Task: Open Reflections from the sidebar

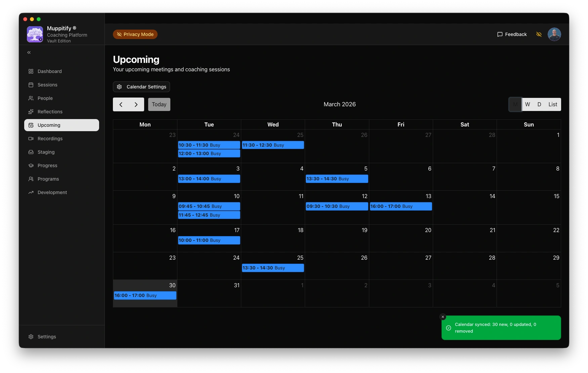Action: 50,112
